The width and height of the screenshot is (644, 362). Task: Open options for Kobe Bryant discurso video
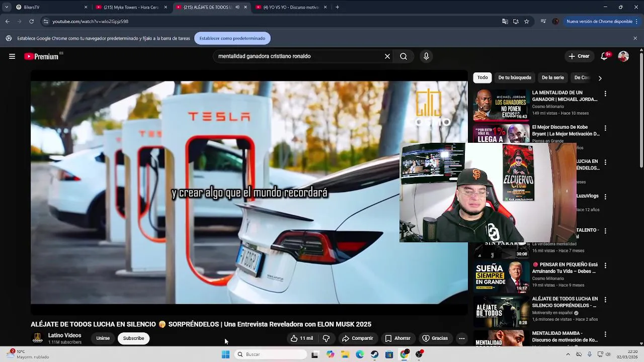605,128
